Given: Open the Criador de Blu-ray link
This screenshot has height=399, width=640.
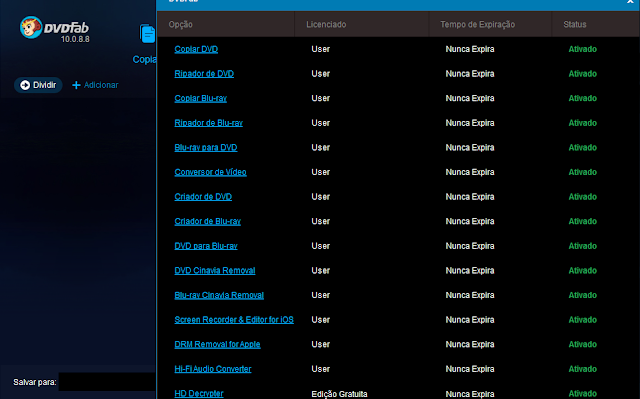Looking at the screenshot, I should click(x=207, y=221).
